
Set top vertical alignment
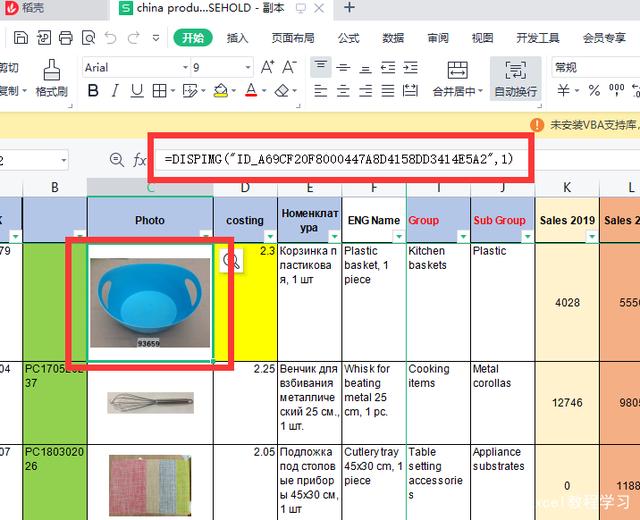click(320, 67)
